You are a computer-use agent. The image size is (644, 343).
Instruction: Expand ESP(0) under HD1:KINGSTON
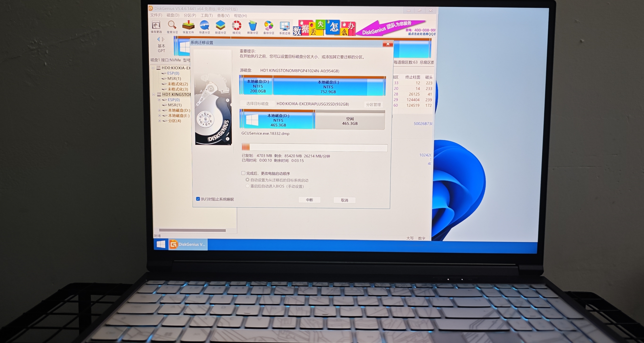pos(159,100)
